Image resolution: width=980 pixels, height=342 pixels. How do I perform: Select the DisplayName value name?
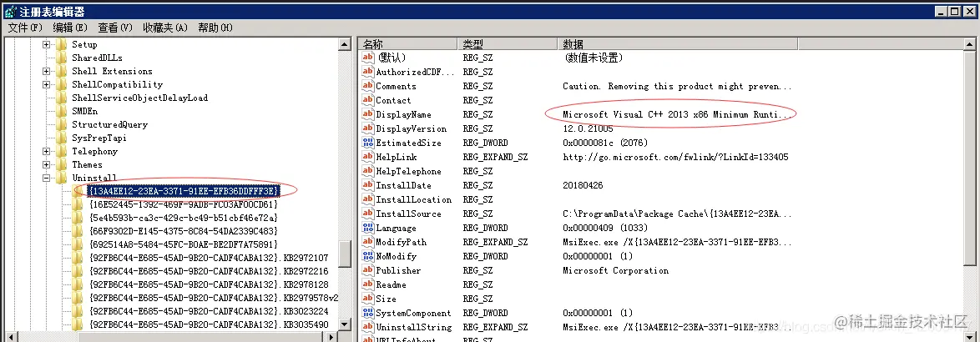tap(403, 114)
